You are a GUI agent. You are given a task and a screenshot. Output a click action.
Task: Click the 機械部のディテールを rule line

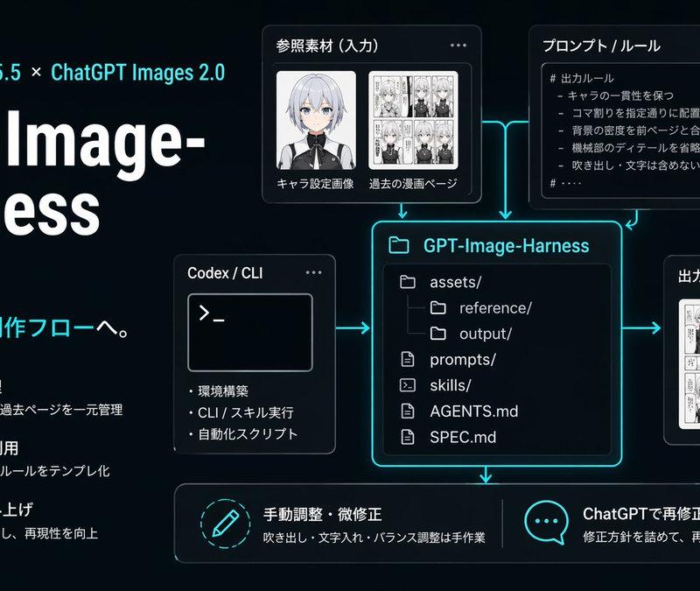pos(629,148)
